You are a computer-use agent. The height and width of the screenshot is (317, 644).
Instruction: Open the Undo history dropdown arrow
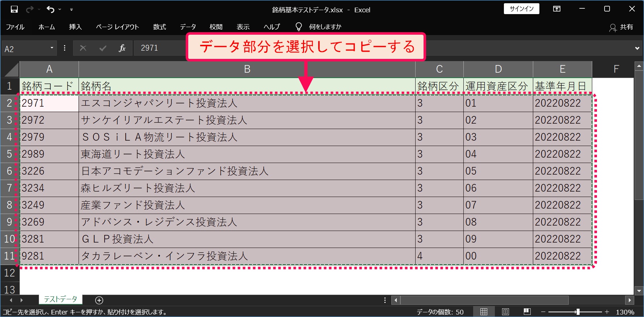pyautogui.click(x=60, y=9)
